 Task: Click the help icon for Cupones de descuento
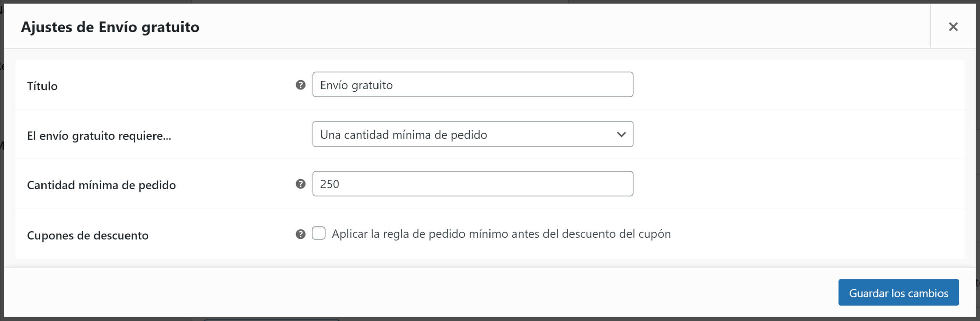(x=300, y=234)
